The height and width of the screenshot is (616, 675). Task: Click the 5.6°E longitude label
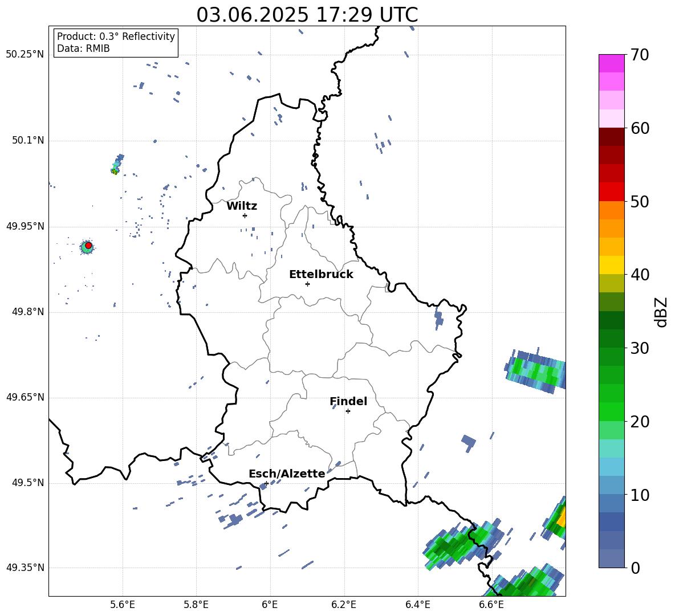pyautogui.click(x=123, y=605)
